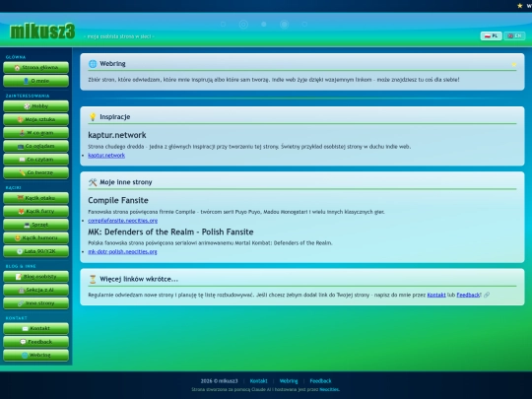Open Inne strony in sidebar
This screenshot has width=532, height=399.
tap(36, 303)
